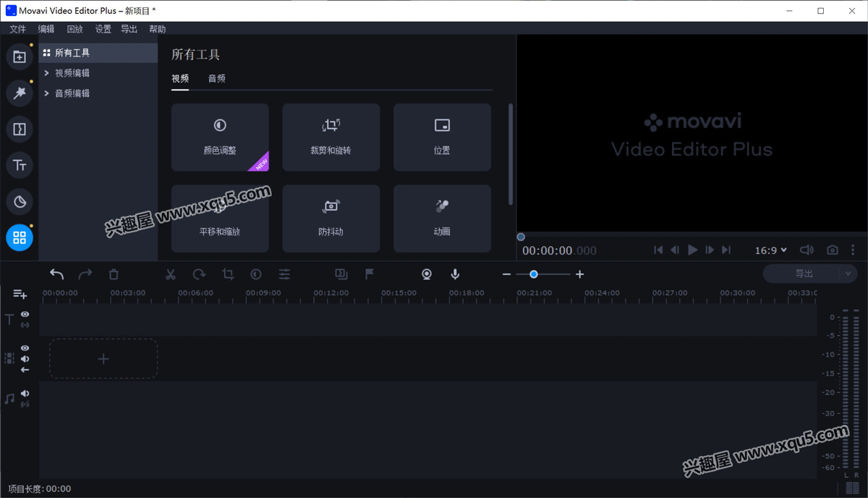The width and height of the screenshot is (868, 498).
Task: Mute the video track speaker icon
Action: tap(25, 359)
